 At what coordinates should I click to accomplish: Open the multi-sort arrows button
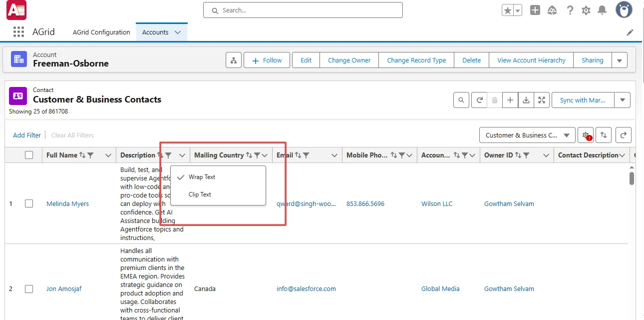point(604,135)
